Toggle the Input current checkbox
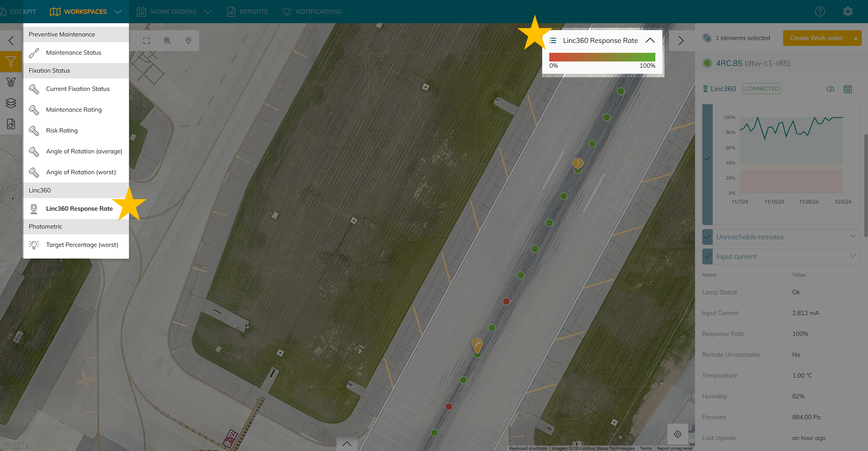Image resolution: width=868 pixels, height=451 pixels. 707,257
